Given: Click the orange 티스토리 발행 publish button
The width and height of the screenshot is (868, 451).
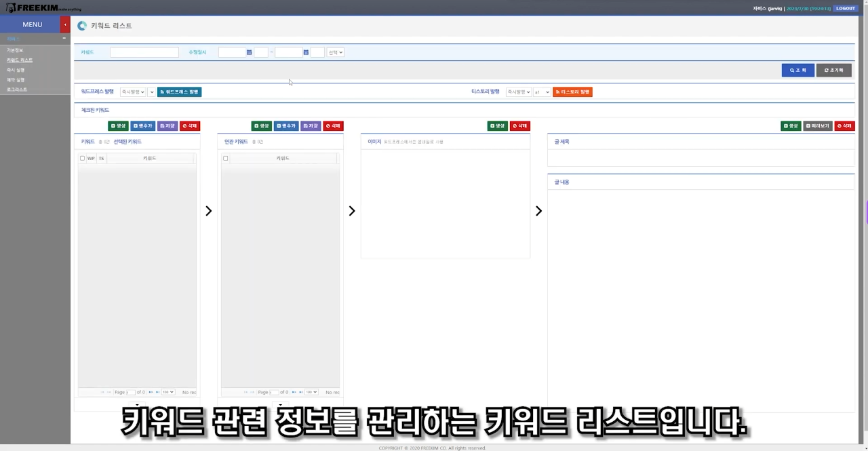Looking at the screenshot, I should point(572,92).
